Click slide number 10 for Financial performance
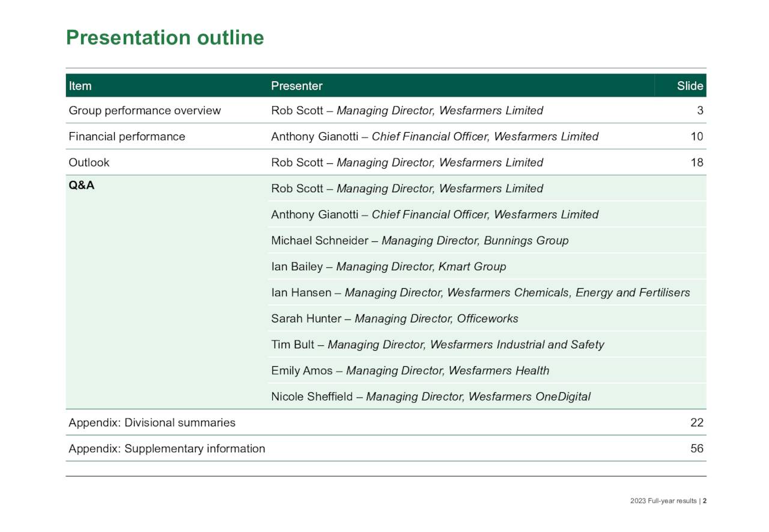Image resolution: width=769 pixels, height=532 pixels. tap(697, 136)
